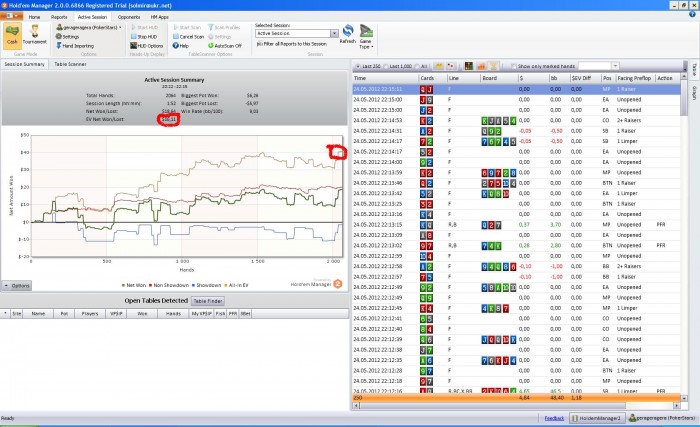Image resolution: width=700 pixels, height=427 pixels.
Task: Switch to the Reports ribbon tab
Action: click(58, 17)
